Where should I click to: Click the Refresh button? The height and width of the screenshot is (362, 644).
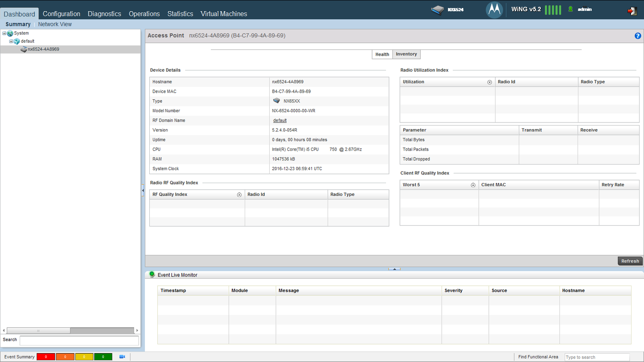[630, 261]
